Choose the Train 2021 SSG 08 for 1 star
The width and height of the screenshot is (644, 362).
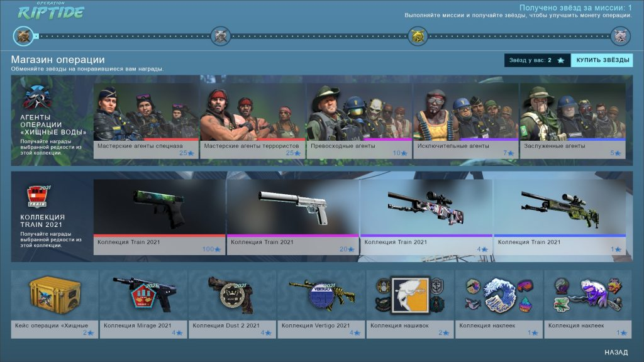pyautogui.click(x=560, y=217)
